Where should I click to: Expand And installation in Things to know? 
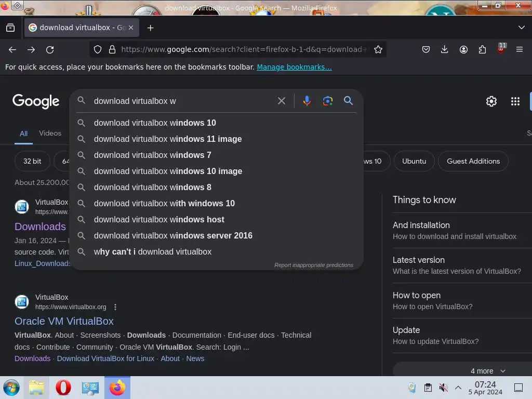[462, 230]
